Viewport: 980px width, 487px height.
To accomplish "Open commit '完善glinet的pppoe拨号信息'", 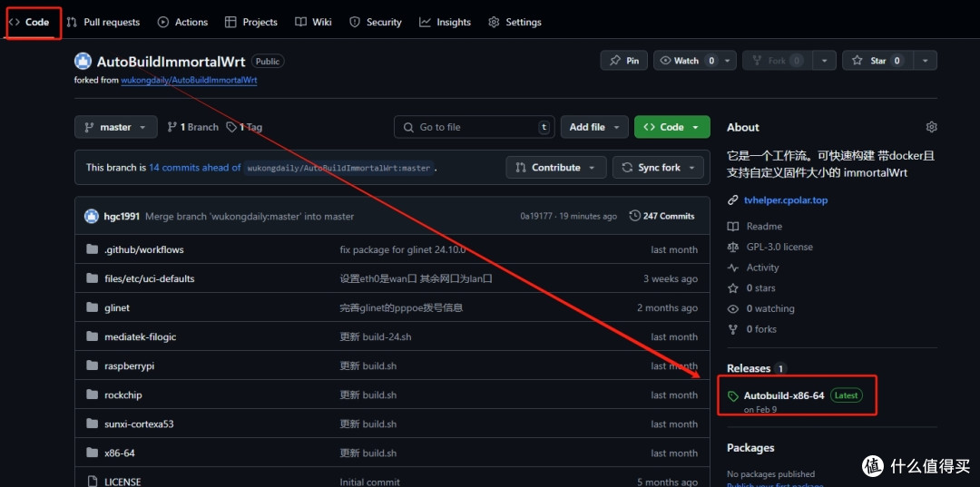I will 401,307.
